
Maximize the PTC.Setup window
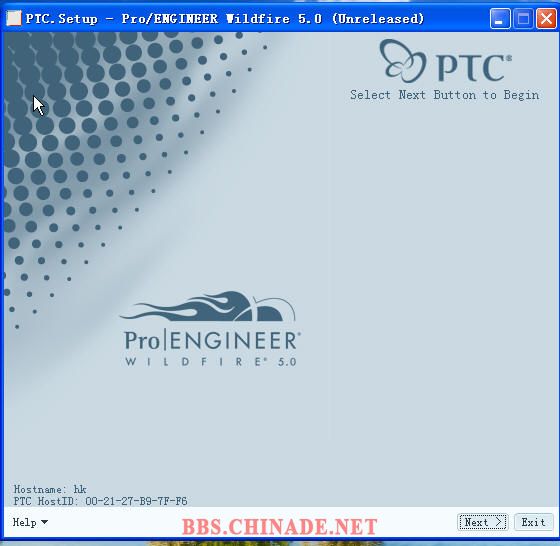523,19
